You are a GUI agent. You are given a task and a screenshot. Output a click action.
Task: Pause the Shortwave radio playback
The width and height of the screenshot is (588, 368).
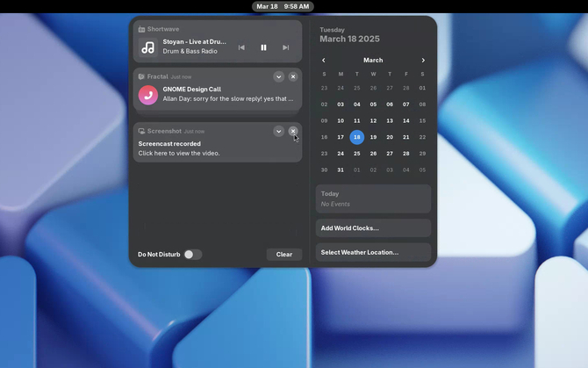[263, 47]
